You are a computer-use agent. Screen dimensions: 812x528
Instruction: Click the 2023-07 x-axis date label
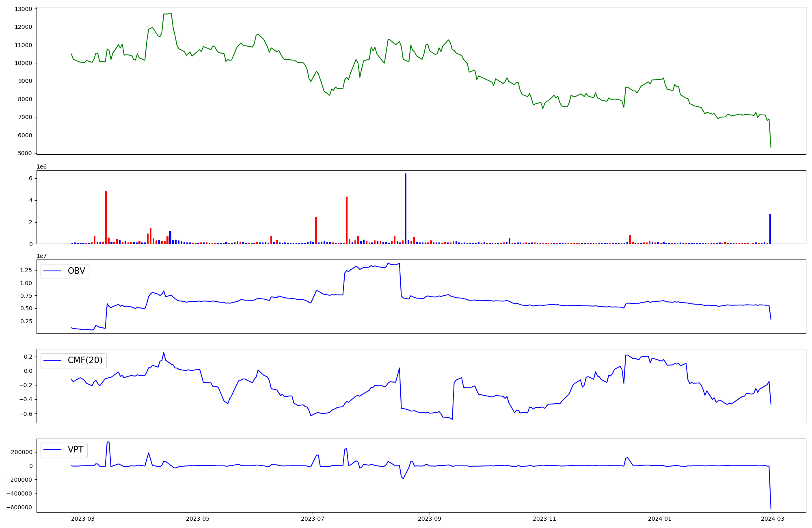click(313, 519)
